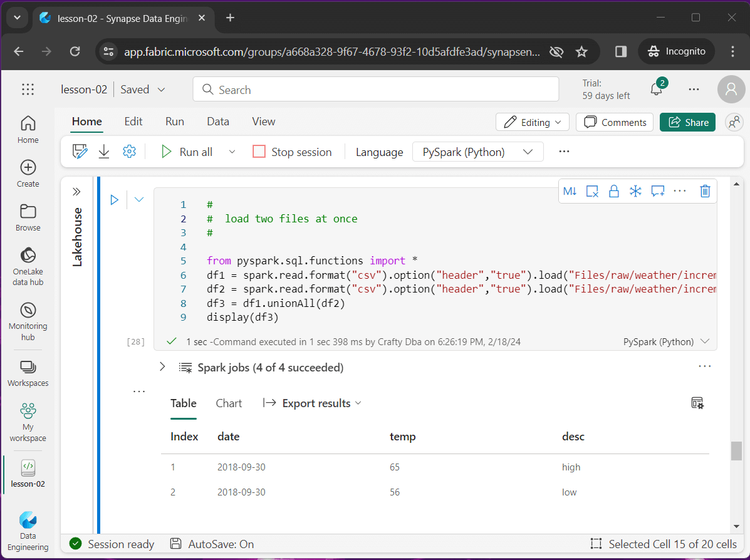Freeze the cell using snowflake icon
The height and width of the screenshot is (560, 750).
[x=635, y=191]
